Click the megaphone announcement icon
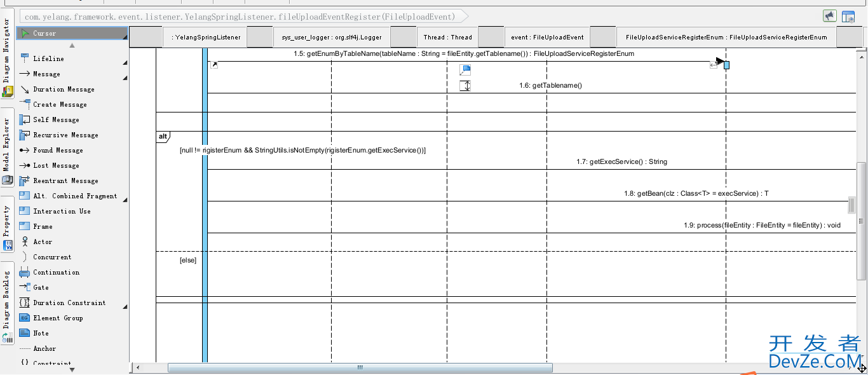Viewport: 868px width, 375px height. click(830, 16)
